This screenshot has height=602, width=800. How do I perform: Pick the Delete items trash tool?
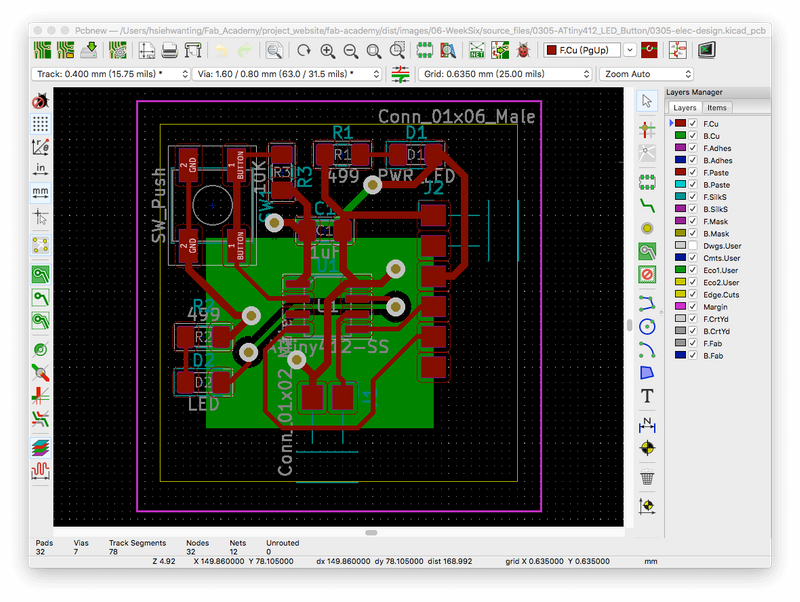647,476
